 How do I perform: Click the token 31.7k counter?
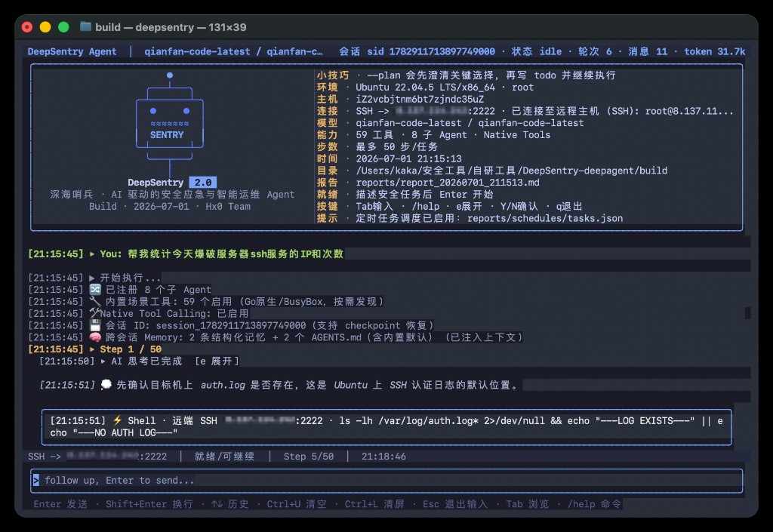[714, 51]
